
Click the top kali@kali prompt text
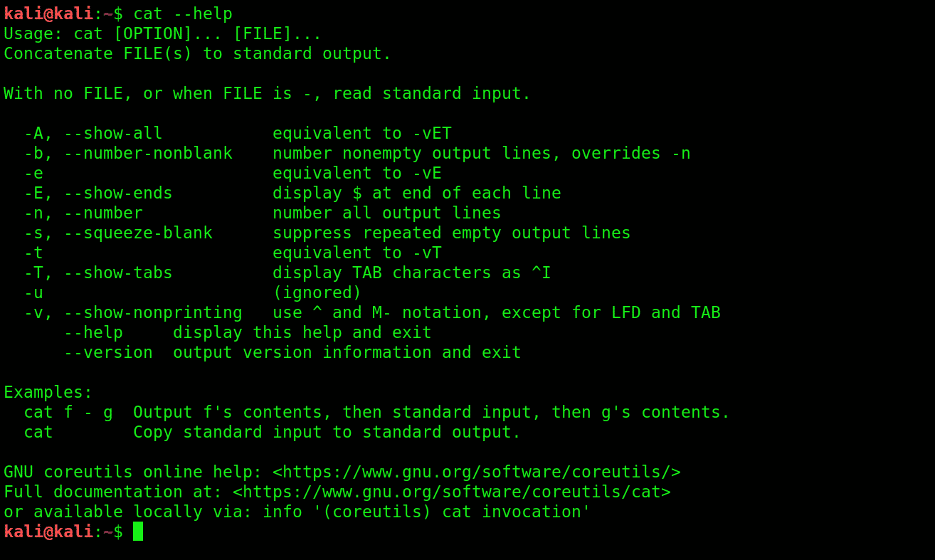click(48, 14)
